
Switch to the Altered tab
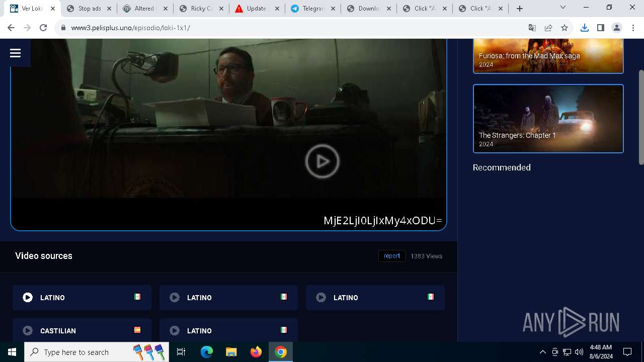[x=145, y=9]
